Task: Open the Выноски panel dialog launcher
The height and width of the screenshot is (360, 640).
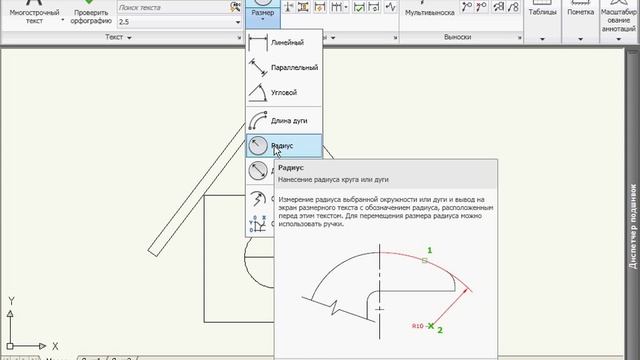Action: coord(519,38)
